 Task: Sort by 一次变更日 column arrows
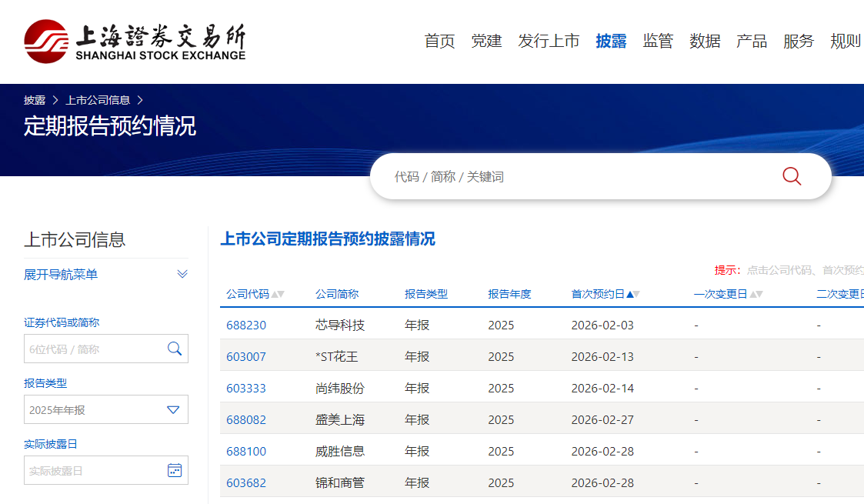[x=756, y=294]
